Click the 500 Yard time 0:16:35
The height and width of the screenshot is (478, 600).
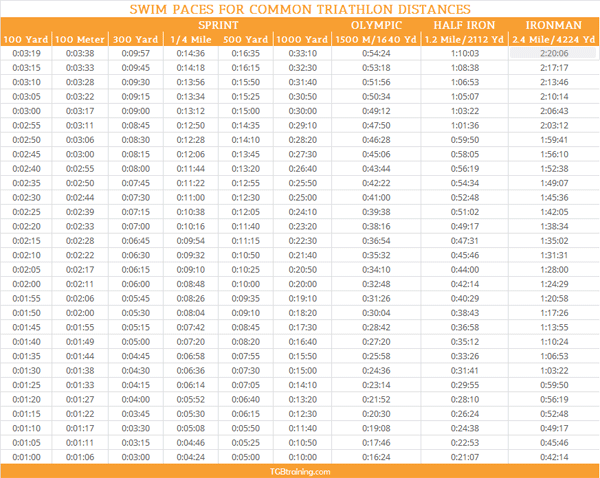pyautogui.click(x=245, y=53)
